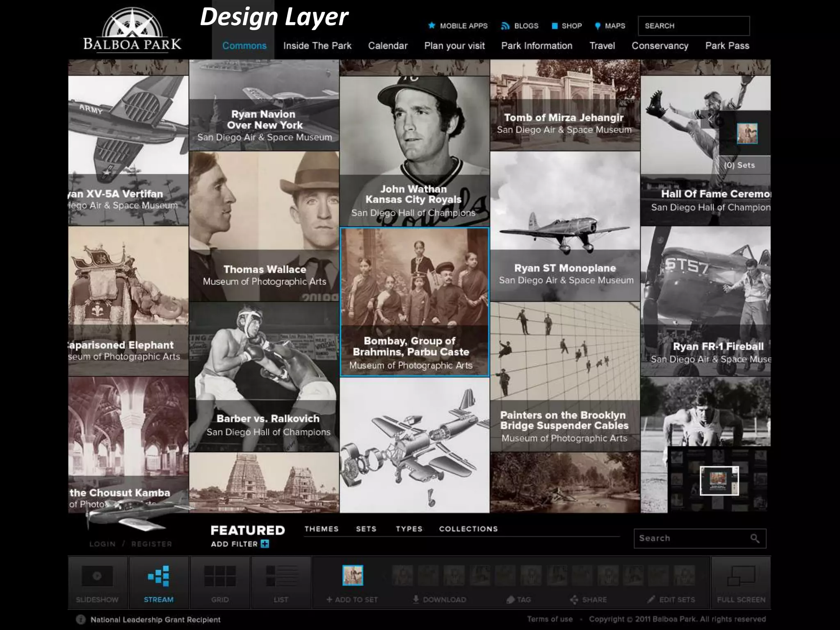Open Ryan Navion Over New York tile
Viewport: 840px width, 630px height.
point(264,105)
